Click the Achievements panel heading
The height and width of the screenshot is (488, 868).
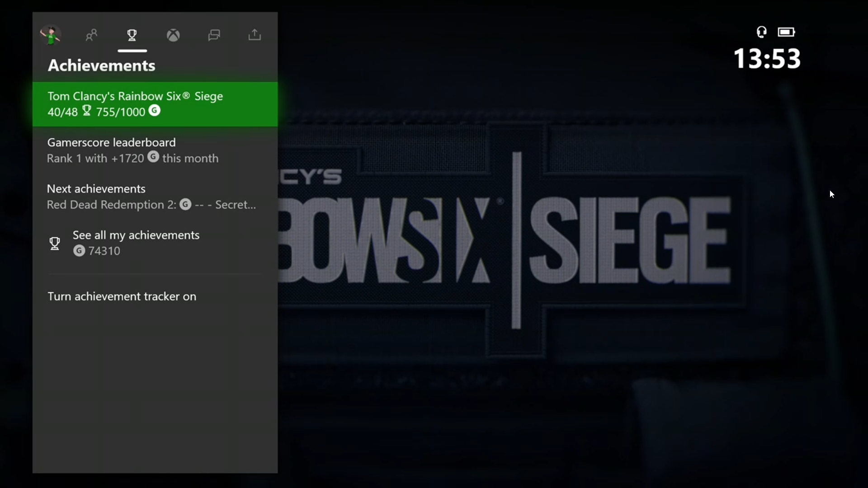click(x=102, y=66)
